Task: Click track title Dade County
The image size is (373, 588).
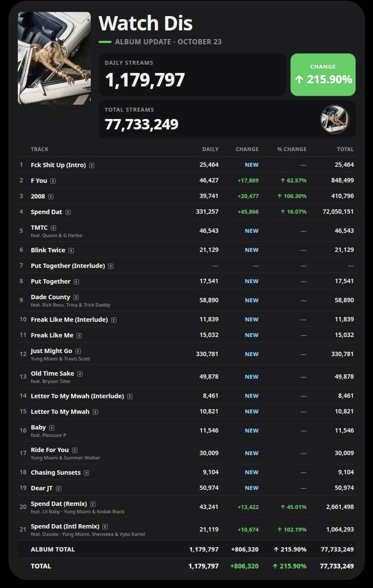Action: pyautogui.click(x=50, y=297)
